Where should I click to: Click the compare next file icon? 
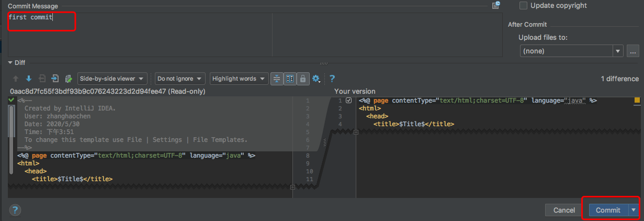click(x=55, y=79)
